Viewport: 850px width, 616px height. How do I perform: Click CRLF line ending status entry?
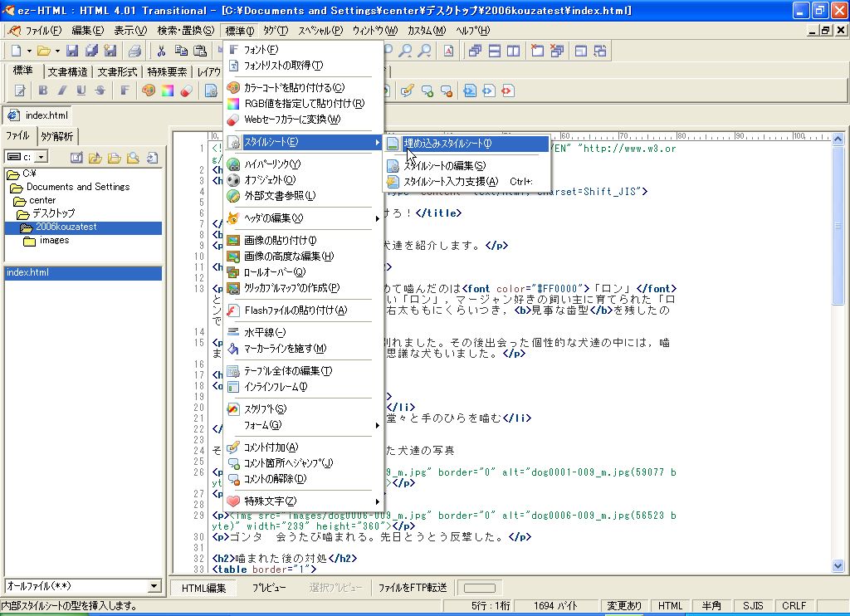[x=794, y=606]
